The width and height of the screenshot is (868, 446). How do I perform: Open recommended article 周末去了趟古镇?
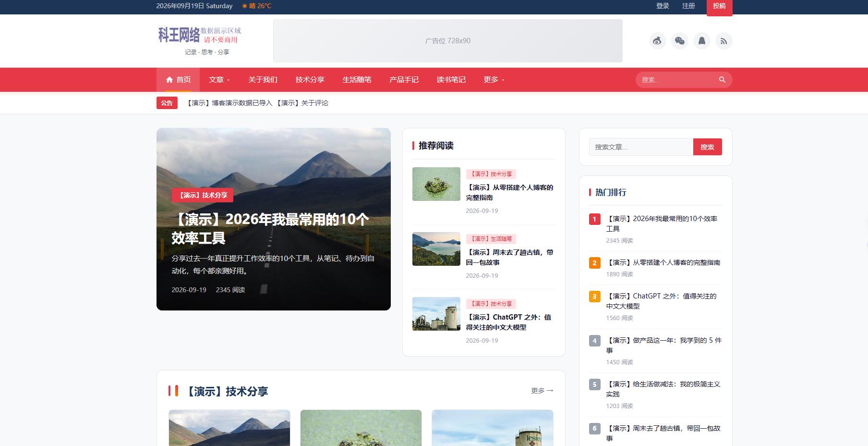[x=509, y=257]
